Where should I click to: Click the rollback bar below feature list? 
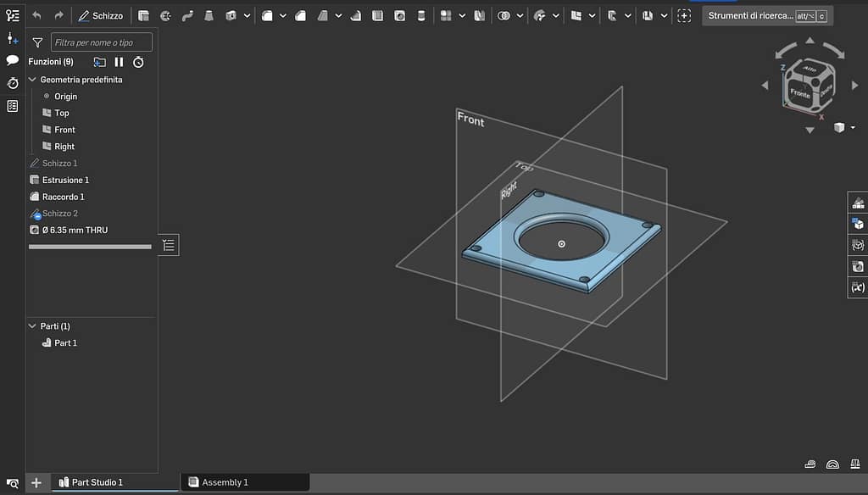pyautogui.click(x=90, y=247)
